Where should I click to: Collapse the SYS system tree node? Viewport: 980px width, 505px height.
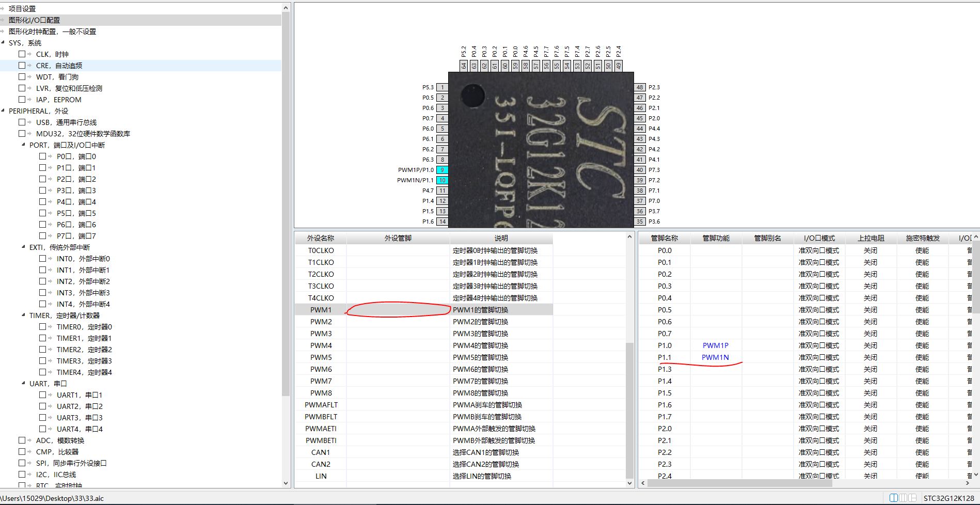[x=3, y=43]
